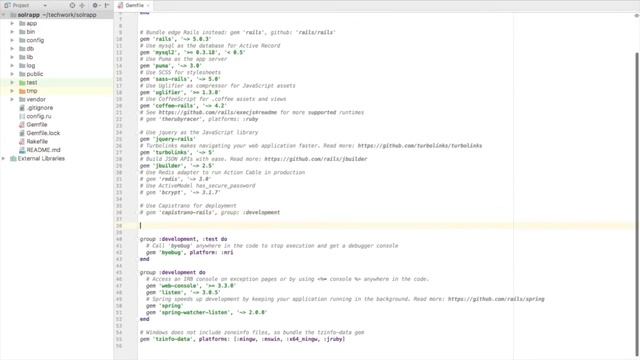Click the External Libraries icon

click(x=13, y=158)
